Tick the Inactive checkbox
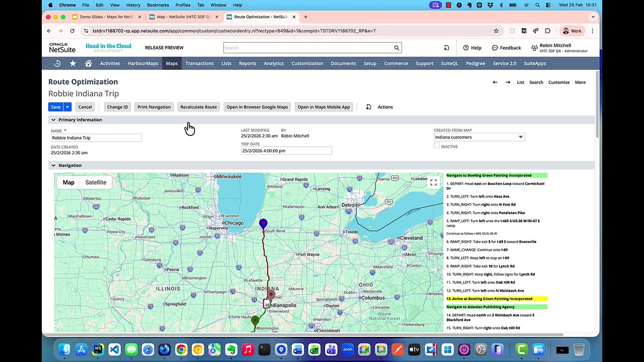Viewport: 644px width, 362px height. pos(437,146)
